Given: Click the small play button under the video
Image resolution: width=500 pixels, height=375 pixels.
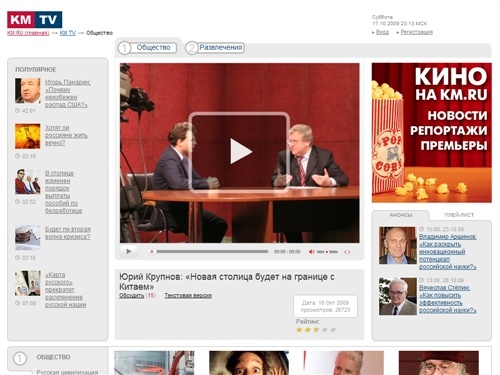Looking at the screenshot, I should 129,251.
